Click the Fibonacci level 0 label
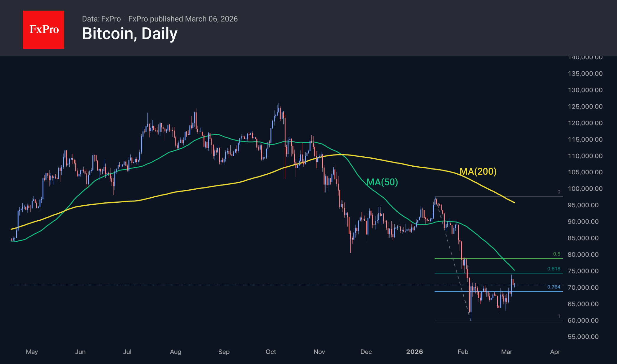Screen dimensions: 617x364 (559, 192)
